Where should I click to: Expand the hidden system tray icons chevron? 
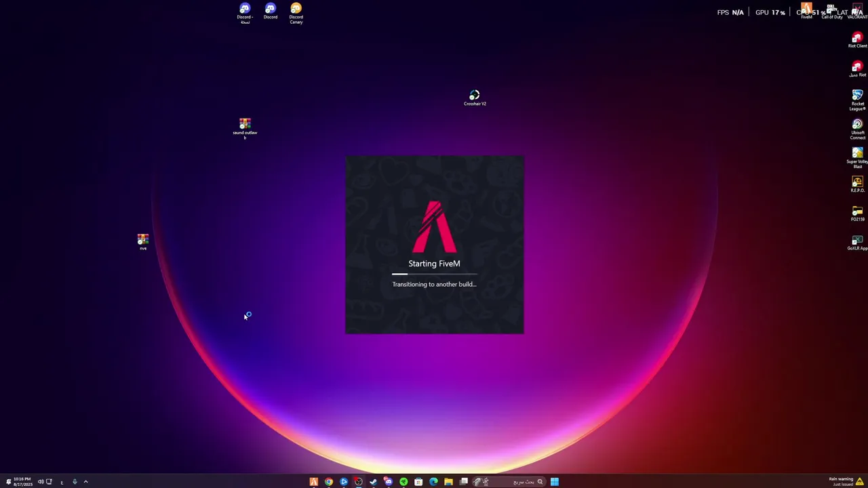[x=85, y=482]
